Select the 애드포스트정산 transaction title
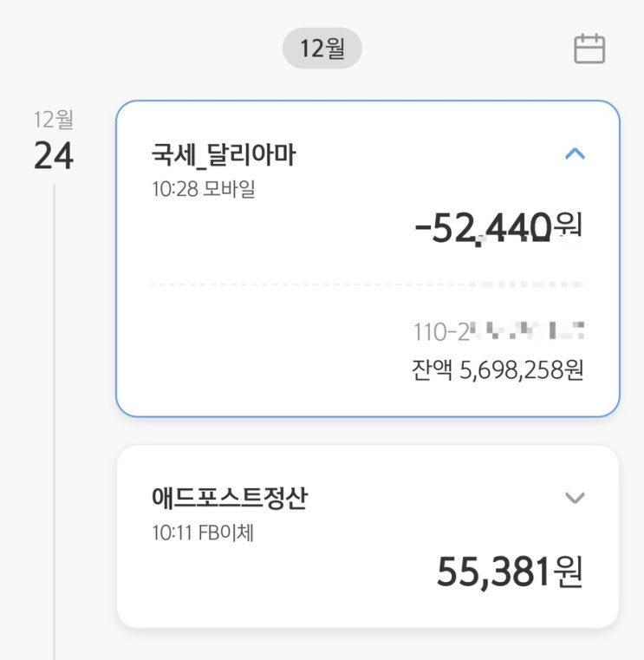The height and width of the screenshot is (660, 644). (x=229, y=499)
